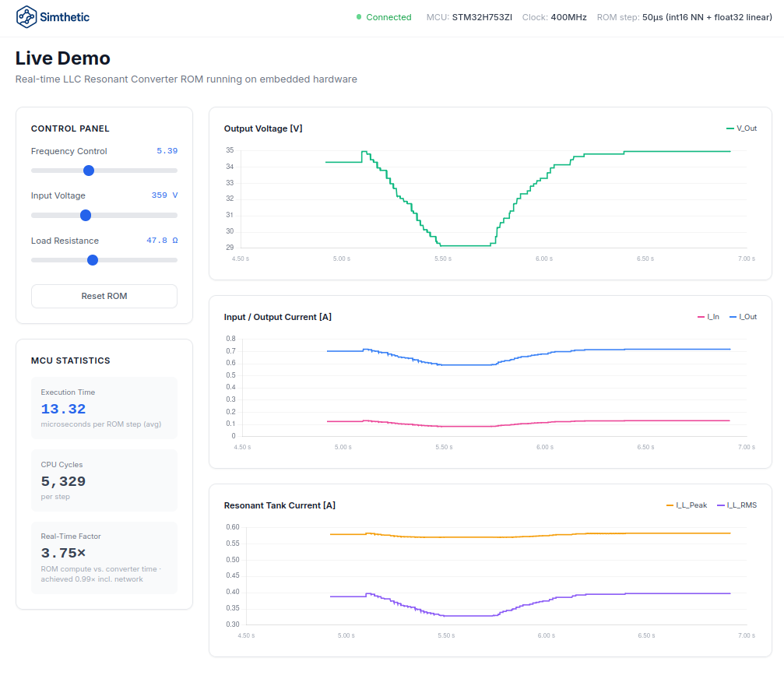This screenshot has width=784, height=679.
Task: Click the Connected status text
Action: [x=388, y=17]
